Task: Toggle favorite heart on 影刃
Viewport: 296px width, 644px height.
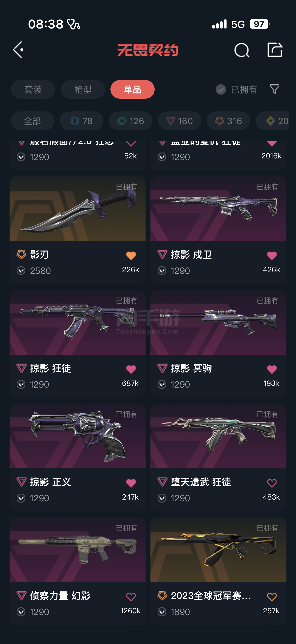Action: 131,255
